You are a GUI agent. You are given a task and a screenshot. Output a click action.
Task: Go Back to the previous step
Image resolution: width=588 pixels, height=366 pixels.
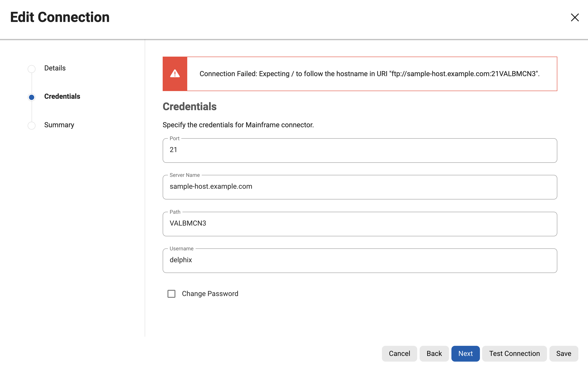pos(434,353)
